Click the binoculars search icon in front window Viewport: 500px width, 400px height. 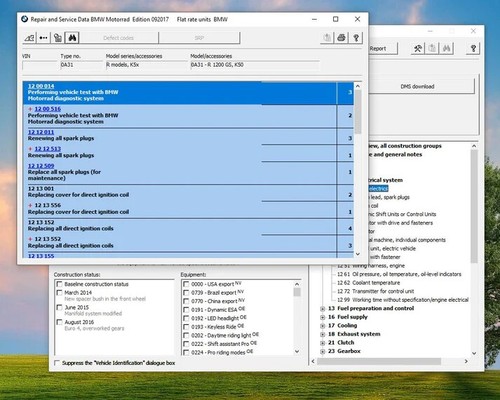tap(72, 38)
